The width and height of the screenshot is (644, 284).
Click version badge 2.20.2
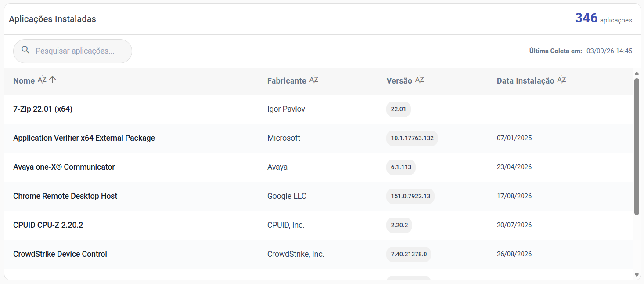pyautogui.click(x=399, y=225)
